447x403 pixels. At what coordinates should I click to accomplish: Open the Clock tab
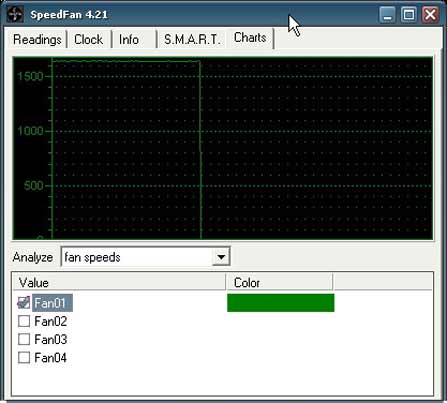89,39
